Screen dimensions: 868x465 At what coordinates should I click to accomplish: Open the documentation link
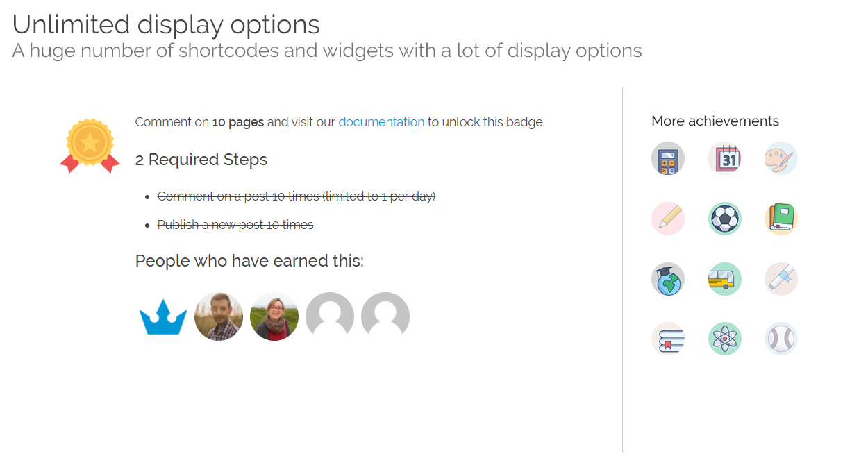pos(381,122)
